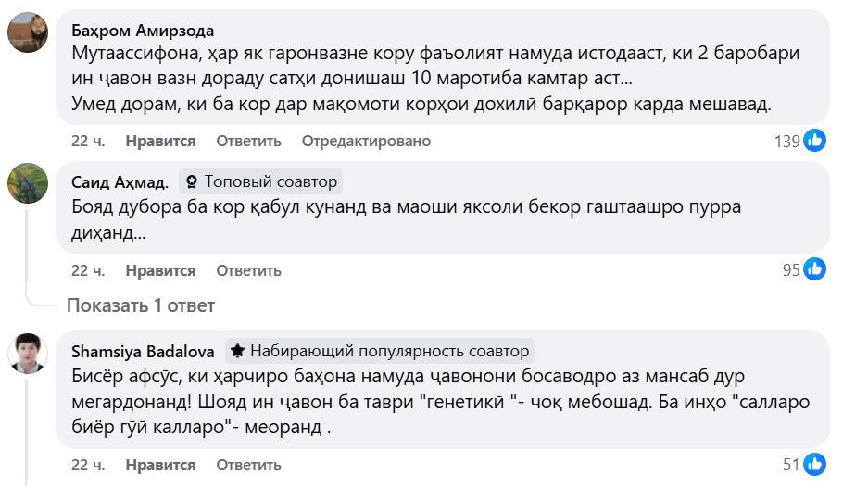Viewport: 868px width, 486px height.
Task: Like Саид Аҳмад's comment with Нравится
Action: [x=160, y=270]
